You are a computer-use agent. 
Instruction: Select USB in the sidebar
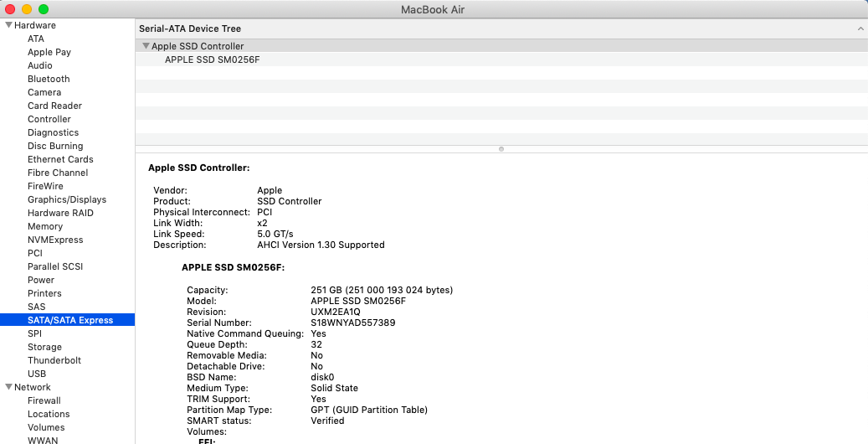coord(37,374)
